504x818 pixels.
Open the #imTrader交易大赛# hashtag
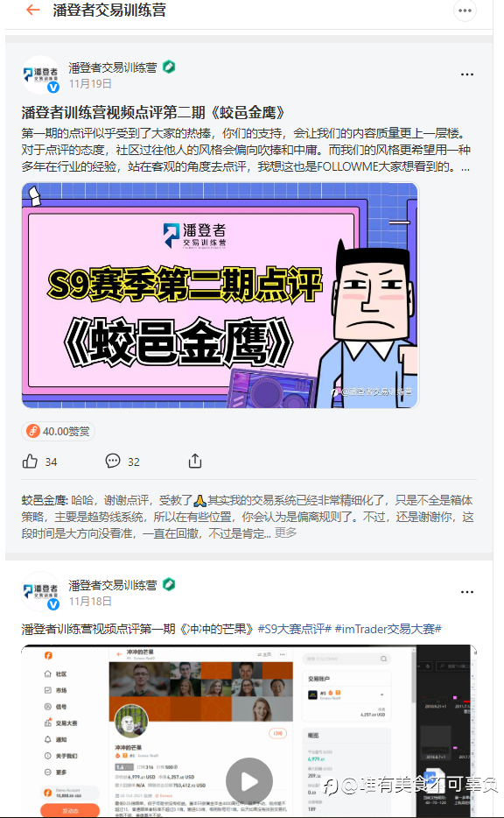pyautogui.click(x=388, y=629)
